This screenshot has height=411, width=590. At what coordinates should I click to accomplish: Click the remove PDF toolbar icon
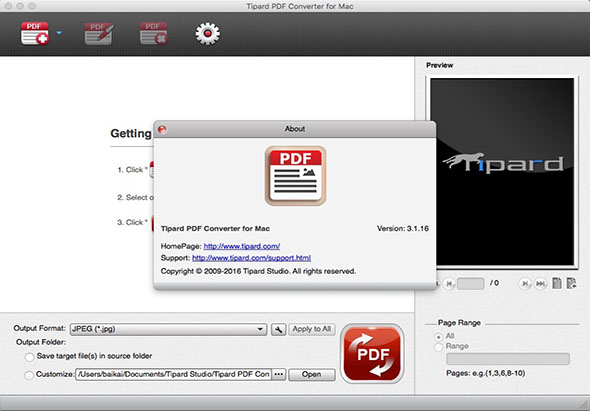(x=154, y=33)
